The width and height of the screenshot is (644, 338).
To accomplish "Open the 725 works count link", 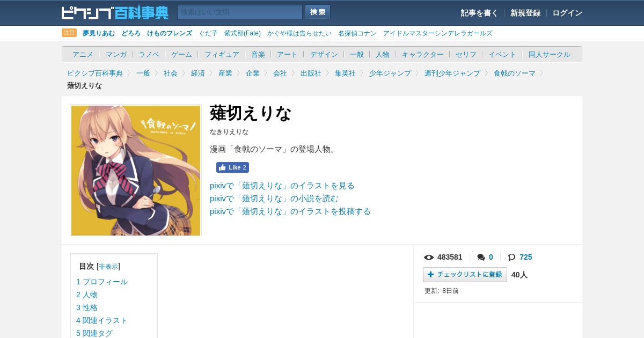I will coord(526,257).
